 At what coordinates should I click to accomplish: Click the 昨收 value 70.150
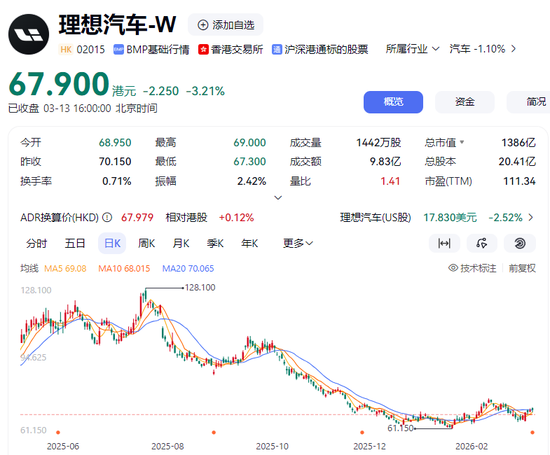pyautogui.click(x=115, y=161)
